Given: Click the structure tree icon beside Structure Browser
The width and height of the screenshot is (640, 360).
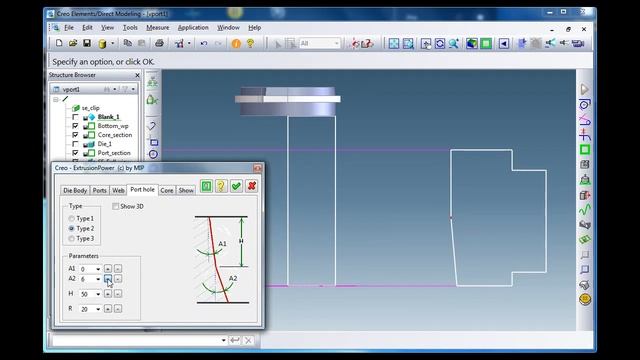Looking at the screenshot, I should click(152, 82).
